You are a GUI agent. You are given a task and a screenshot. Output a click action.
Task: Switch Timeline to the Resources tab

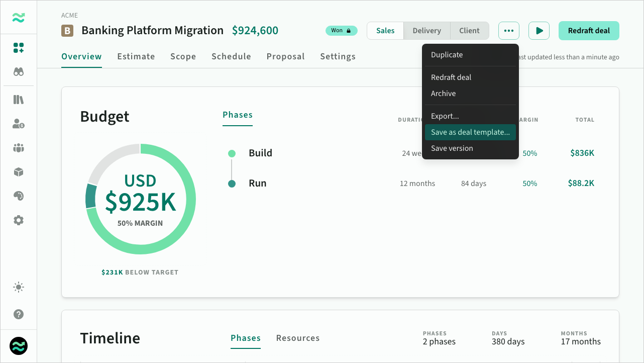coord(298,338)
